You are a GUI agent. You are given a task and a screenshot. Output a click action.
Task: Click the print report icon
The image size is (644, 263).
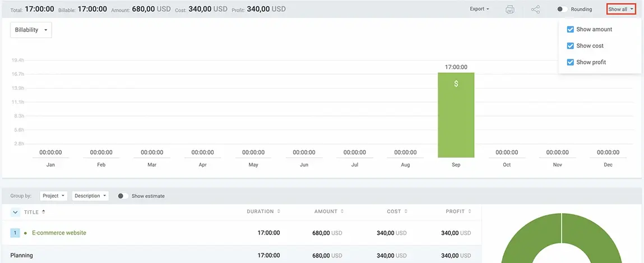(509, 9)
